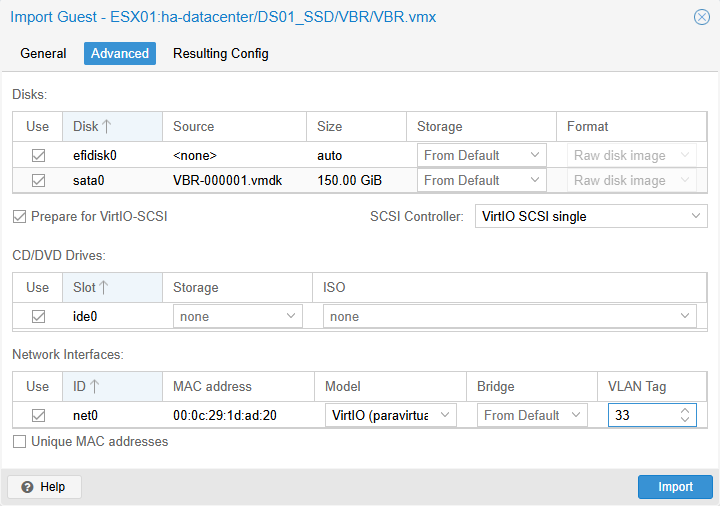
Task: Select MAC address 00:0c:29:1d:ad:20
Action: click(x=225, y=416)
